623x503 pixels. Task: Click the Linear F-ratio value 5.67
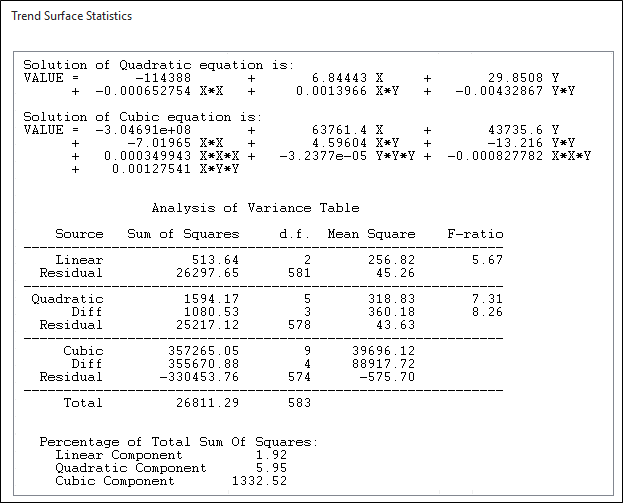pos(487,260)
